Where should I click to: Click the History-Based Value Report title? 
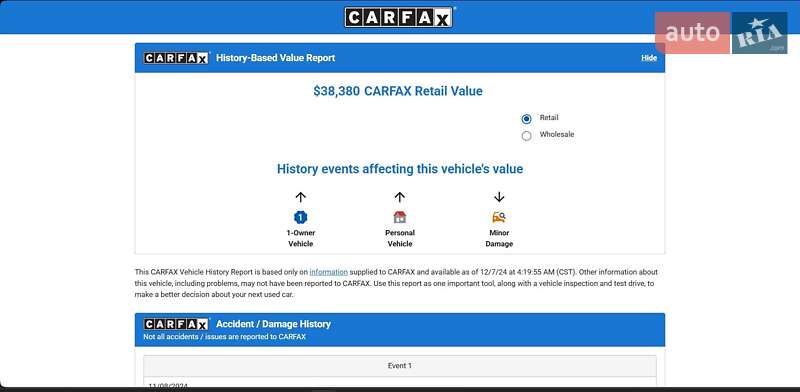[x=276, y=58]
